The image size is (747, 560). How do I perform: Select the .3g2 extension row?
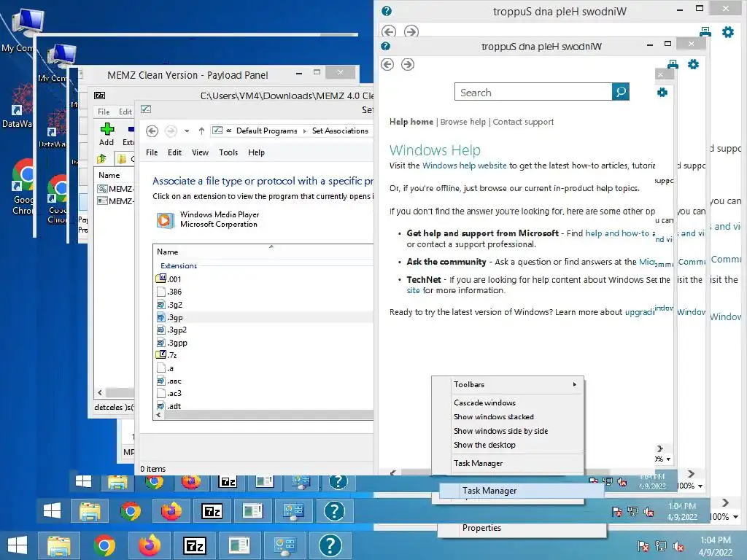(263, 305)
